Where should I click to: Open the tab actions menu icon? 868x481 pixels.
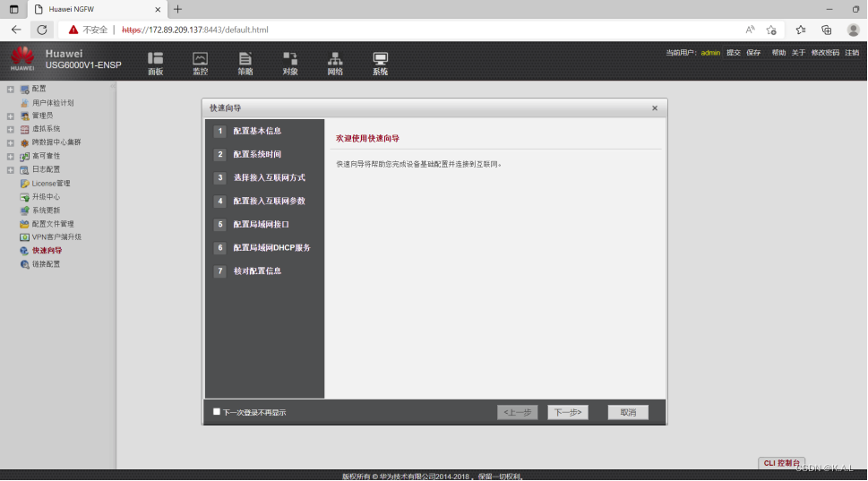click(x=13, y=10)
